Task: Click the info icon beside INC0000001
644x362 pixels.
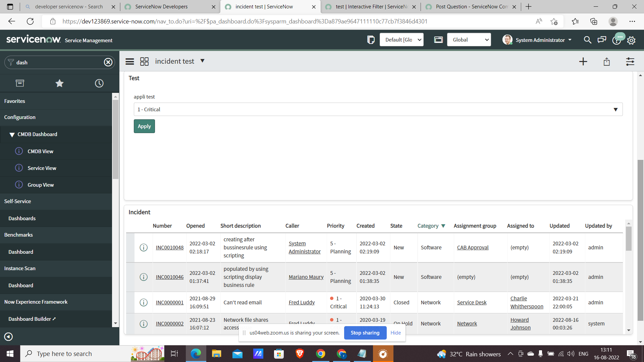Action: pos(144,302)
